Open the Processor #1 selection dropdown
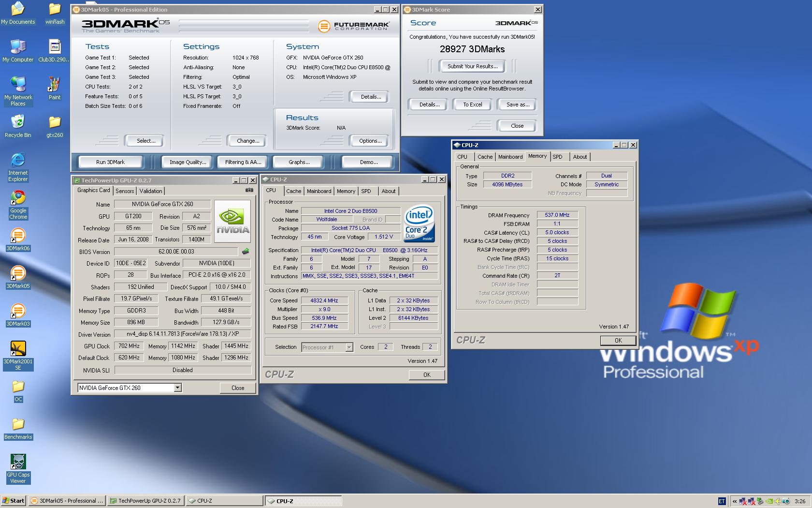This screenshot has height=508, width=812. click(349, 347)
